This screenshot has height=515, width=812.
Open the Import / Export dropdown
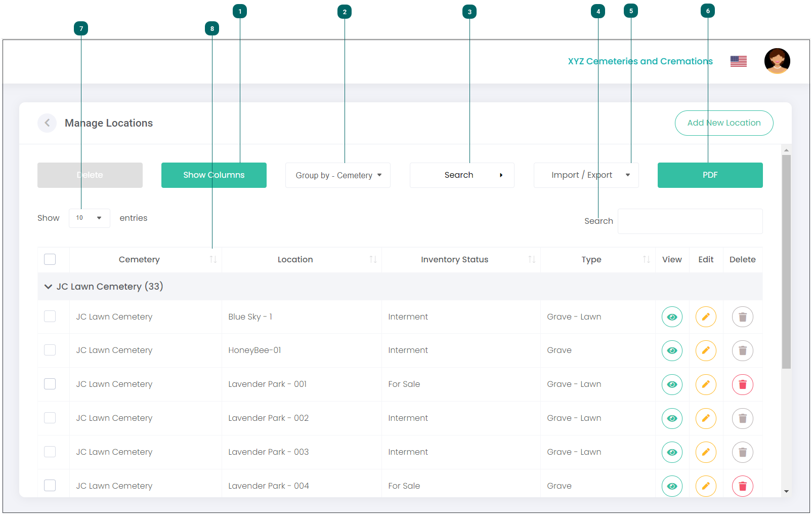586,175
